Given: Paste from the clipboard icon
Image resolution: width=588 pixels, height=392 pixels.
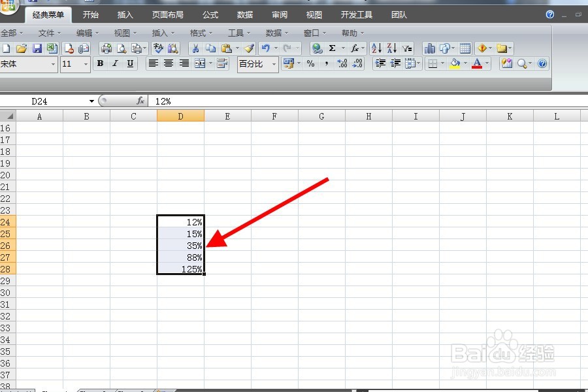Looking at the screenshot, I should (x=226, y=48).
